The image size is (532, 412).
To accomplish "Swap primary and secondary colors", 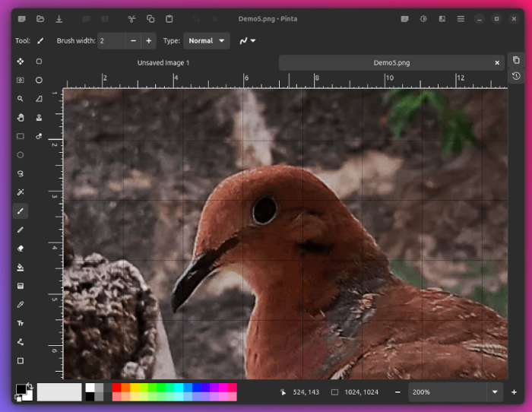I will tap(29, 385).
